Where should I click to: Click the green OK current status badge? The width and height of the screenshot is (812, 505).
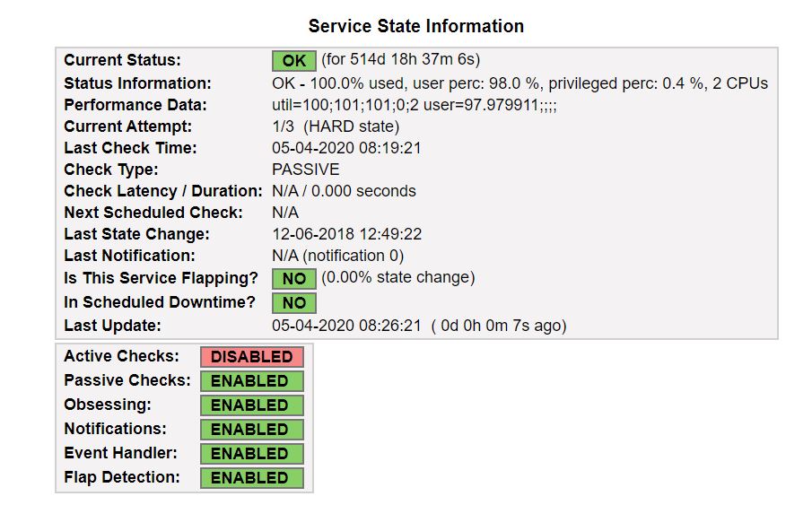tap(293, 61)
